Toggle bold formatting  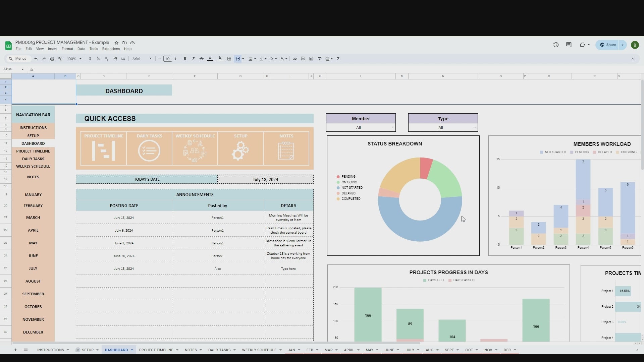coord(185,59)
